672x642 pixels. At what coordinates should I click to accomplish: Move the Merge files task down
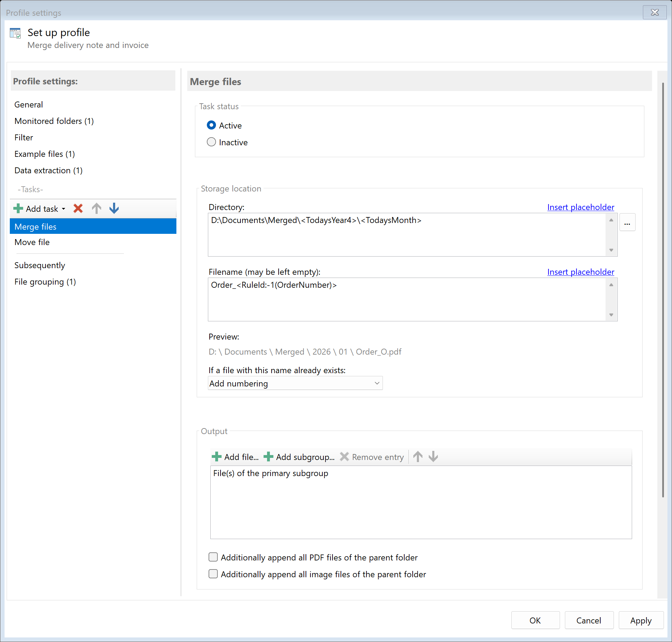coord(114,208)
